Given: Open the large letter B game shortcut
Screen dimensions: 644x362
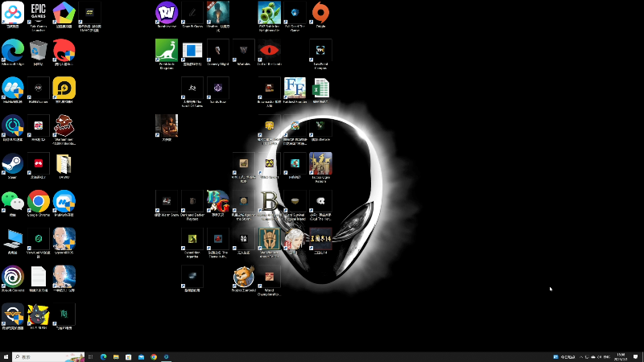Looking at the screenshot, I should [269, 201].
